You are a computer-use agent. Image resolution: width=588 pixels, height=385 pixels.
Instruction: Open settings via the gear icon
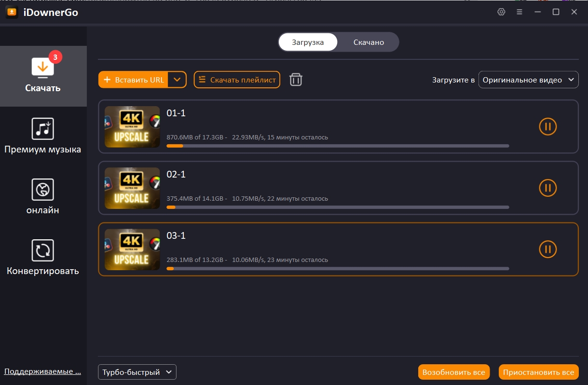(501, 12)
